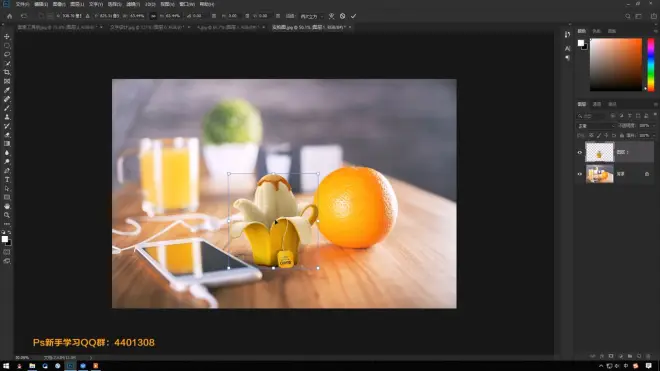Select the Dodge tool
Viewport: 660px width, 371px height.
pos(7,162)
